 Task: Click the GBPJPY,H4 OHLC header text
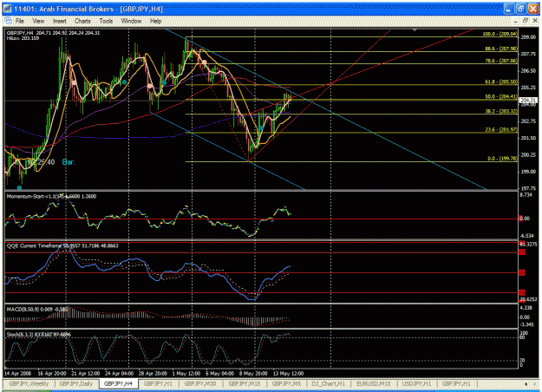coord(53,33)
